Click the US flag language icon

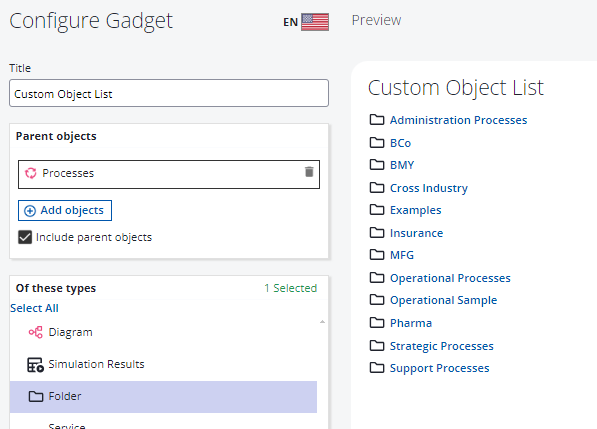[315, 22]
